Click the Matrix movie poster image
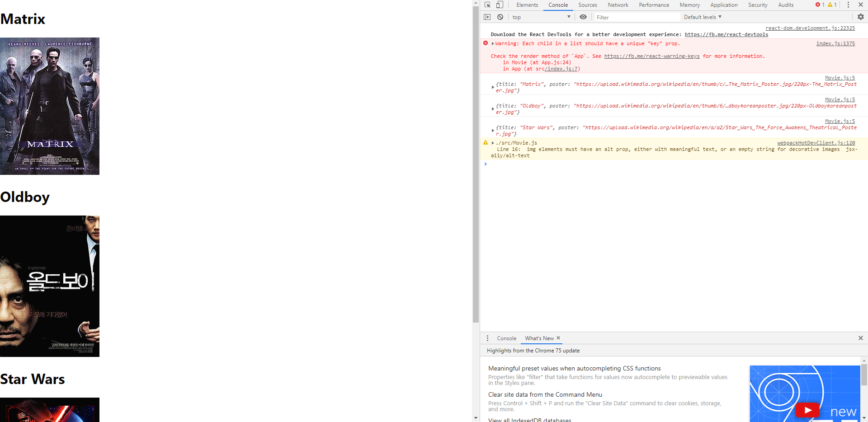Screen dimensions: 868x422 (x=50, y=106)
